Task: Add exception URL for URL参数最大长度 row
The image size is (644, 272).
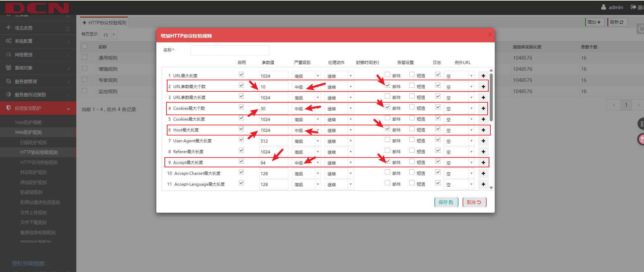Action: 483,98
